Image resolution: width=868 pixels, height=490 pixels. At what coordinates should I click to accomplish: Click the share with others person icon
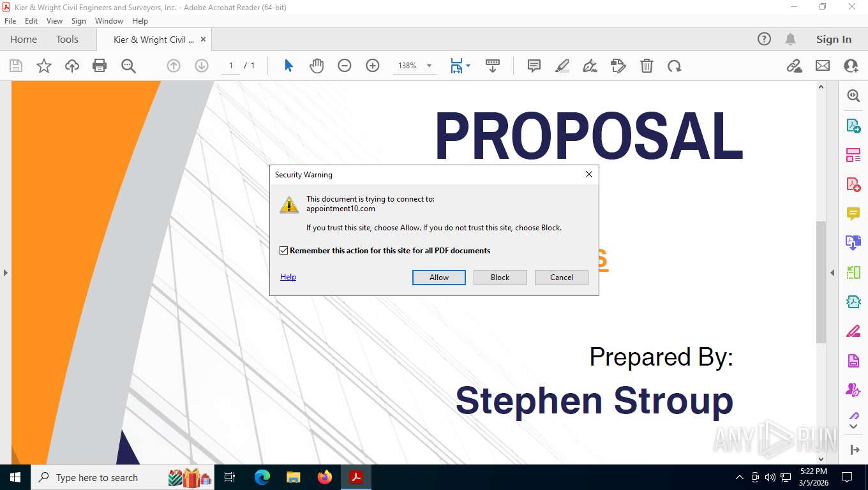(x=851, y=66)
